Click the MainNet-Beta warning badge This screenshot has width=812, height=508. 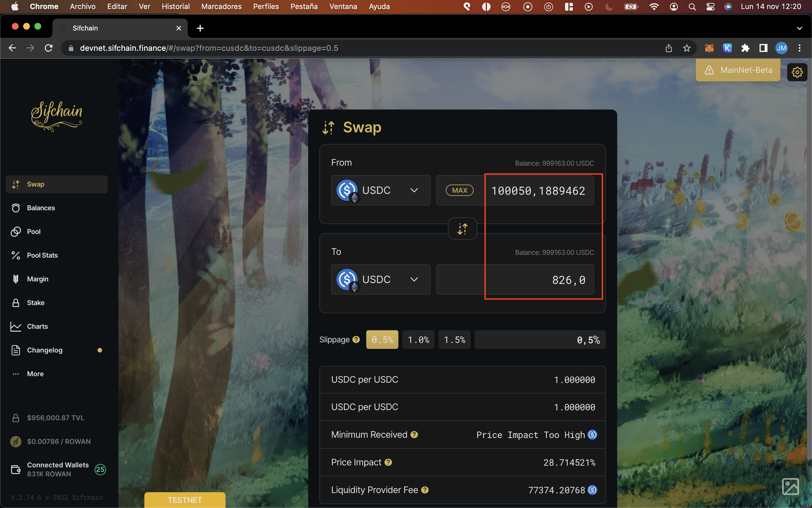tap(738, 70)
